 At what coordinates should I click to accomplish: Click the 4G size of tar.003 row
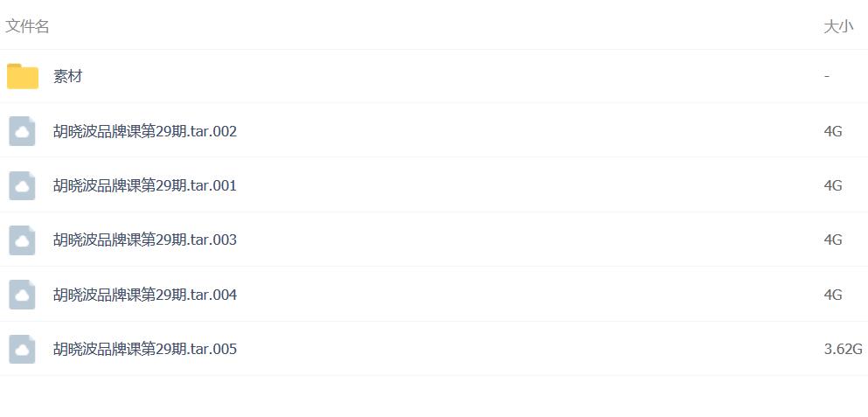[x=833, y=240]
